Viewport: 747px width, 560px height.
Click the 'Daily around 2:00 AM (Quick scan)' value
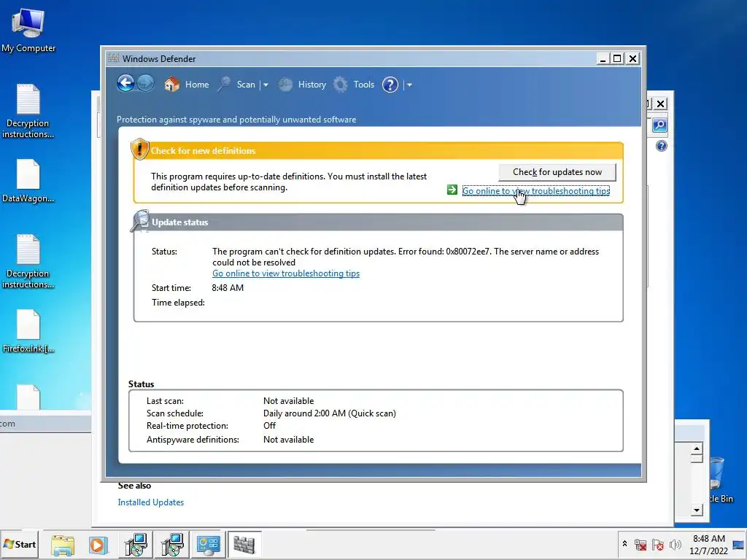coord(330,413)
